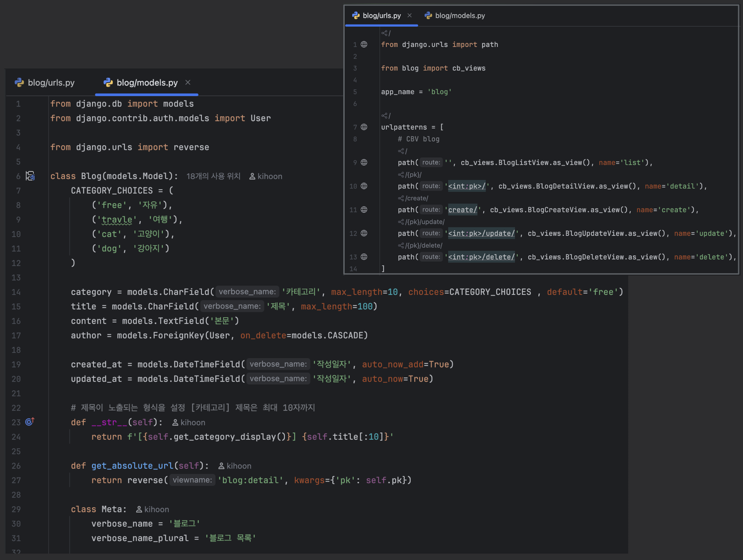Image resolution: width=743 pixels, height=560 pixels.
Task: Click the /create/ endpoint inlay icon
Action: point(401,198)
